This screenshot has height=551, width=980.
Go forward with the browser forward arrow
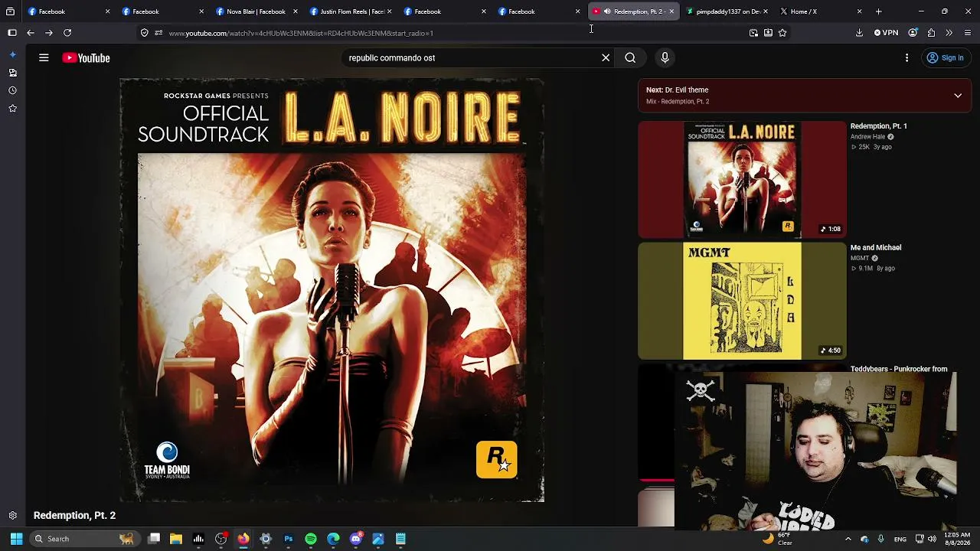[x=49, y=33]
